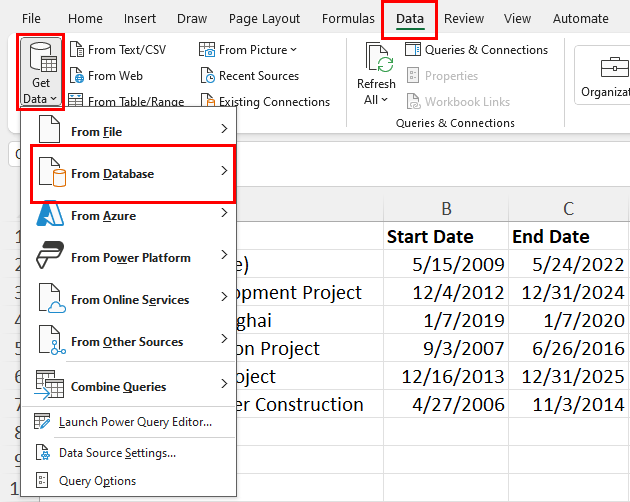Open the File tab

(x=31, y=18)
